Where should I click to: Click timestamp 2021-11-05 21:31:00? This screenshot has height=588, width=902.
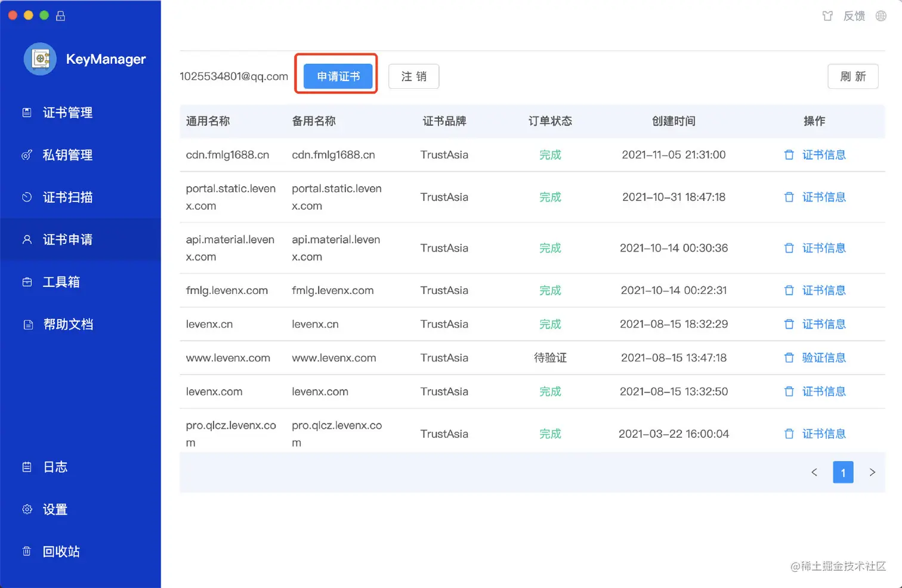tap(674, 155)
